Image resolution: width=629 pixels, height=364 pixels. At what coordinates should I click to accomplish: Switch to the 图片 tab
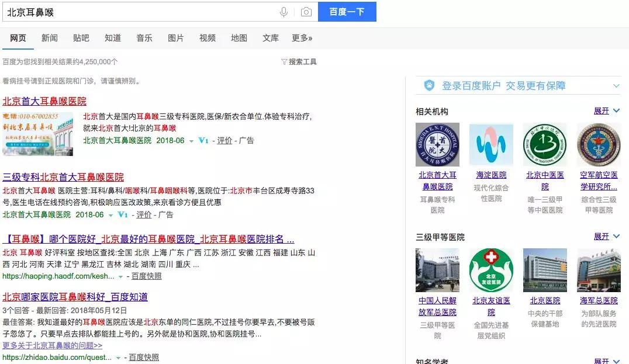[176, 38]
